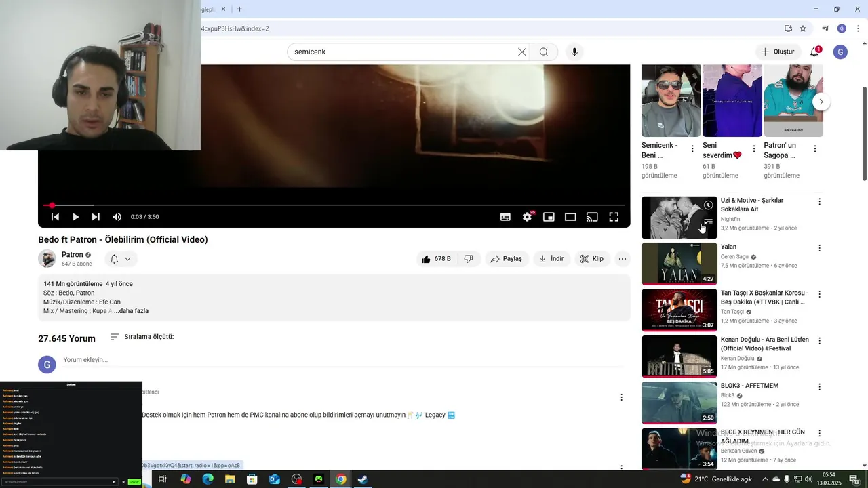Image resolution: width=868 pixels, height=488 pixels.
Task: Open video player settings gear
Action: click(527, 217)
